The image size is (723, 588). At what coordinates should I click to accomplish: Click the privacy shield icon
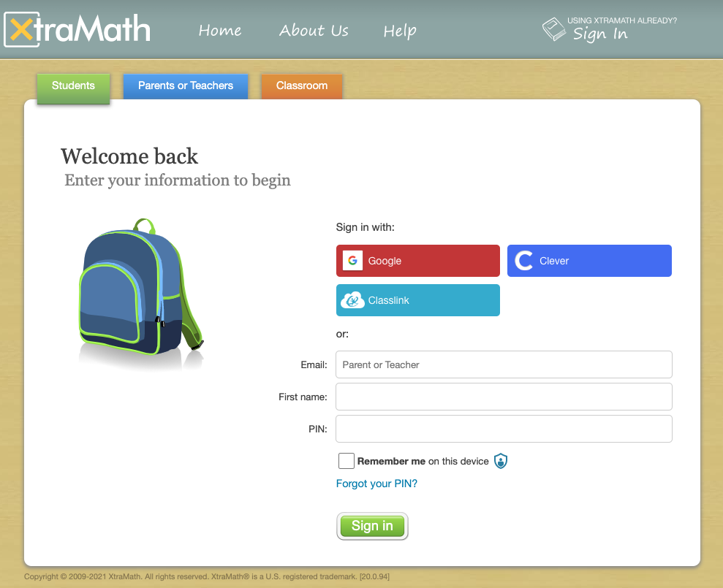click(501, 461)
